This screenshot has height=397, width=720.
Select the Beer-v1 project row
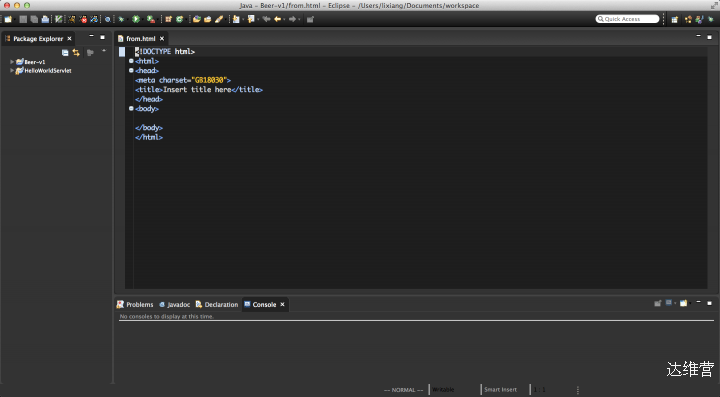[31, 62]
